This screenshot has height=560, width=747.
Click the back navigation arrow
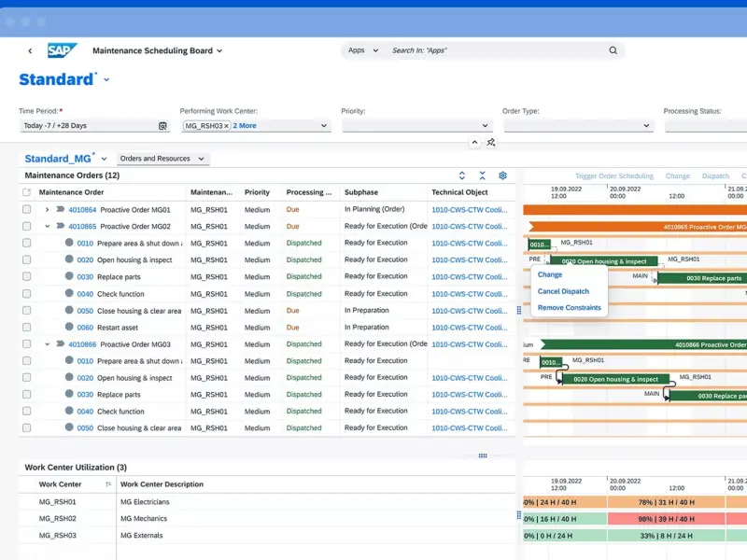coord(30,51)
